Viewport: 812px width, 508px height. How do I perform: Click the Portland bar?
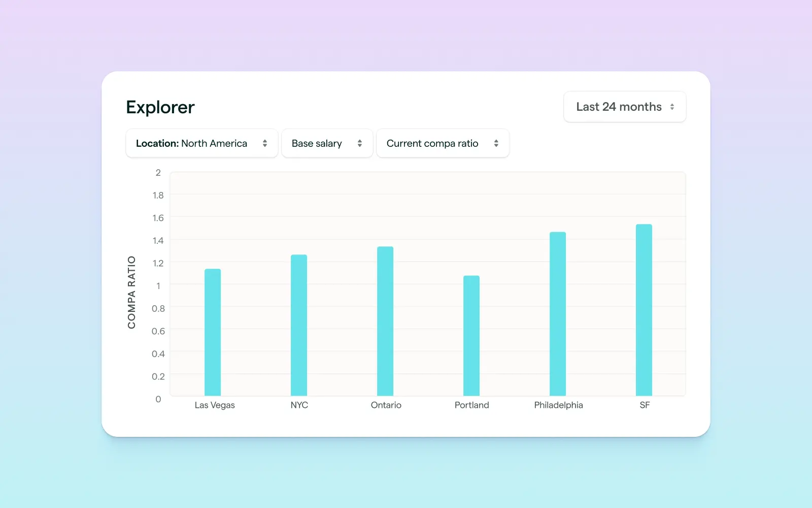471,335
